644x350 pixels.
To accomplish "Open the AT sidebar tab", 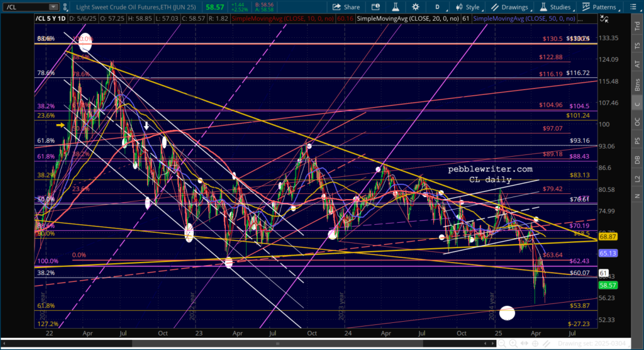I will pyautogui.click(x=637, y=65).
